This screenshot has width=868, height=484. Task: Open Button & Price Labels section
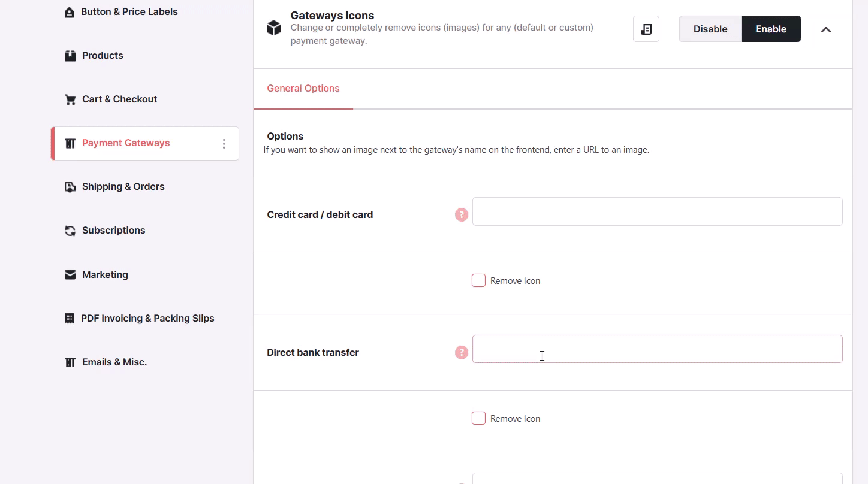tap(129, 12)
